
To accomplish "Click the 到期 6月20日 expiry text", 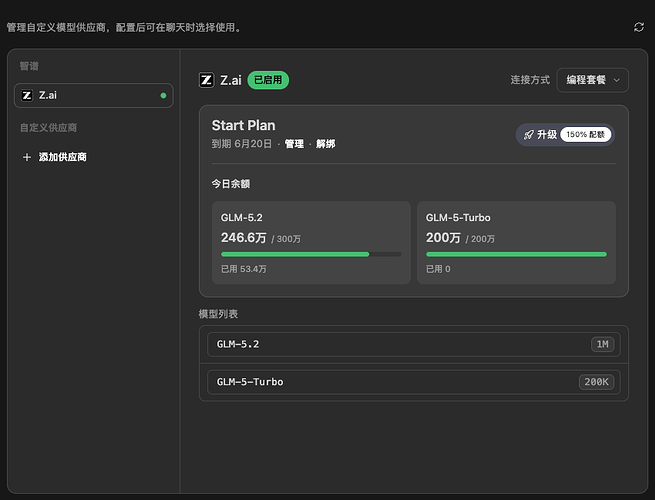I will coord(241,144).
